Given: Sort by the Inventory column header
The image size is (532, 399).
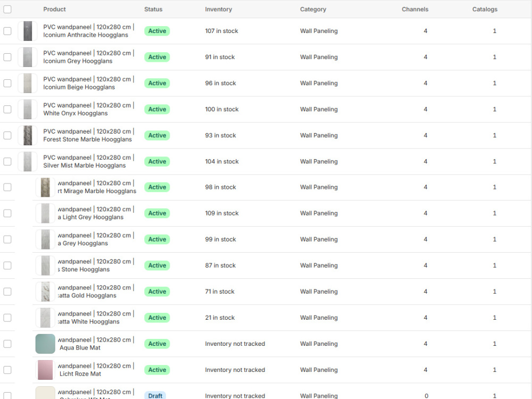Looking at the screenshot, I should click(x=219, y=9).
